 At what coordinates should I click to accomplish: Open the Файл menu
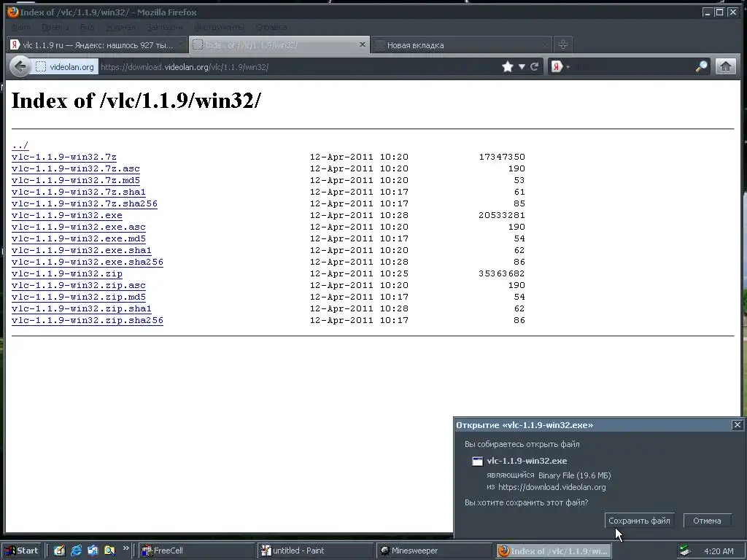tap(21, 27)
